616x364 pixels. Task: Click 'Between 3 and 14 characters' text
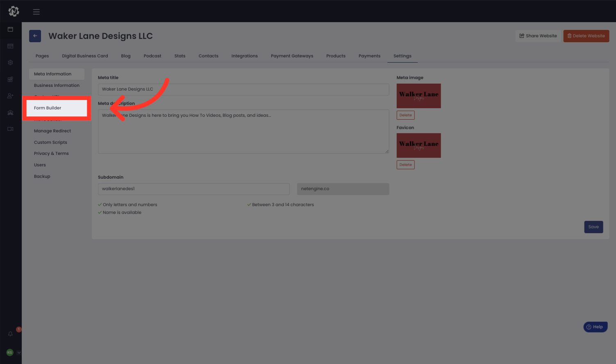click(x=283, y=205)
